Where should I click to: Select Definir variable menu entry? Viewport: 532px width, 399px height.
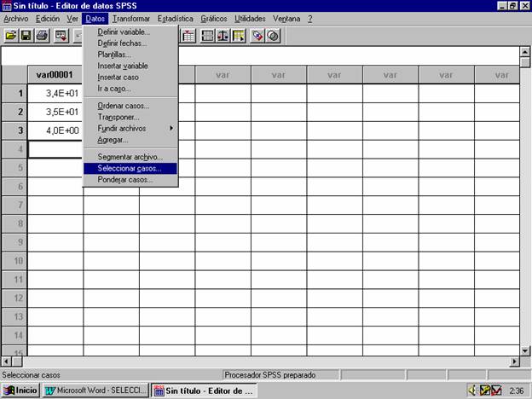pyautogui.click(x=124, y=32)
